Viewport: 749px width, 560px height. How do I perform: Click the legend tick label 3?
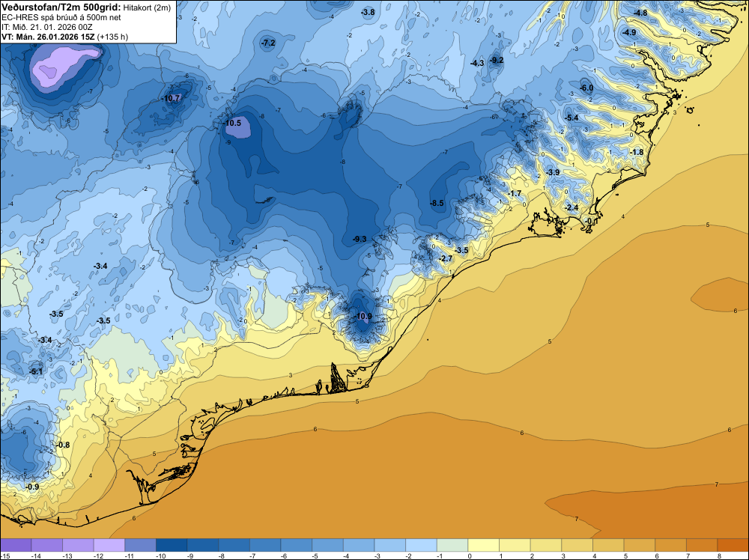[563, 556]
